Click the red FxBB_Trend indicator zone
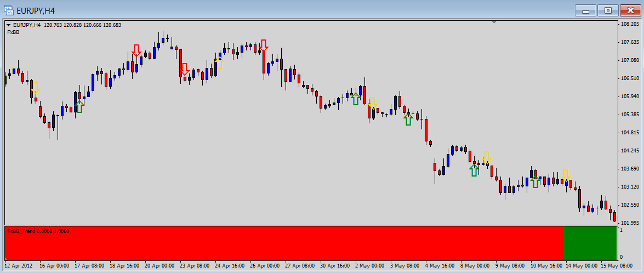644x273 pixels. tap(284, 243)
